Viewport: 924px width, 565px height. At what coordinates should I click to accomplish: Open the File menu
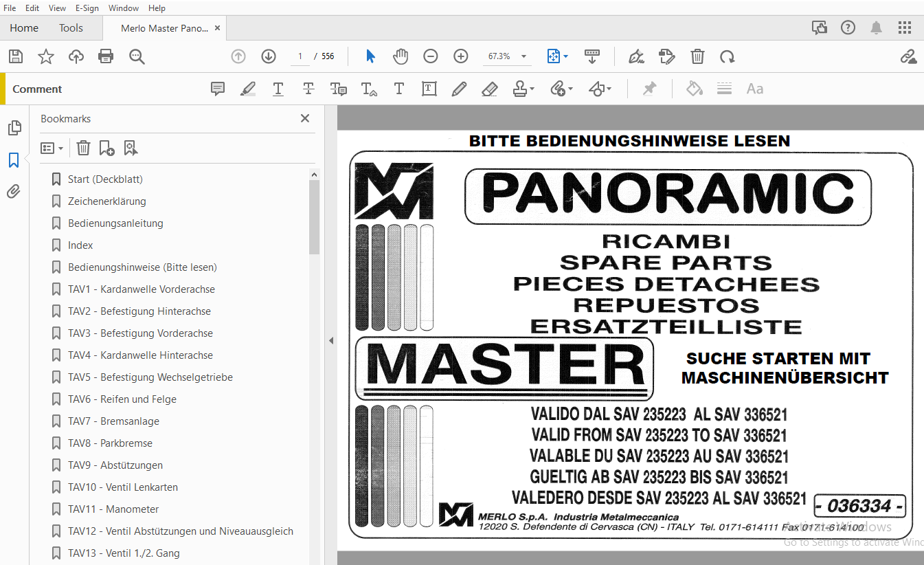click(x=10, y=8)
